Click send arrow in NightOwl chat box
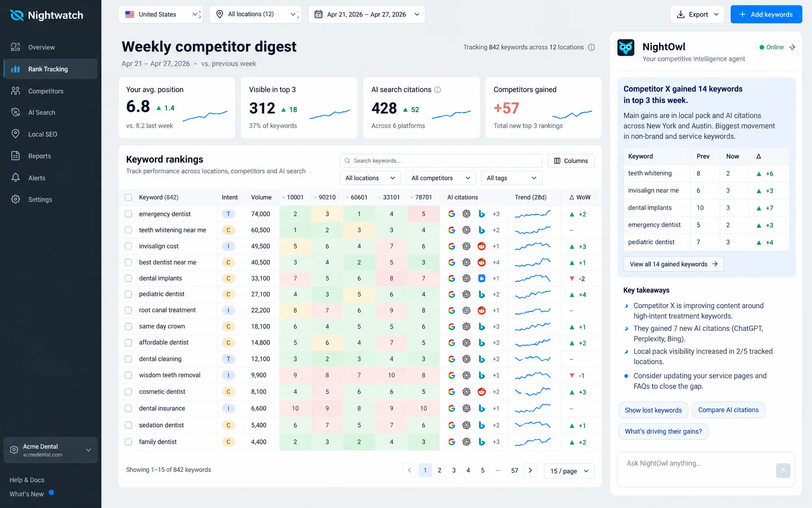 click(x=783, y=471)
